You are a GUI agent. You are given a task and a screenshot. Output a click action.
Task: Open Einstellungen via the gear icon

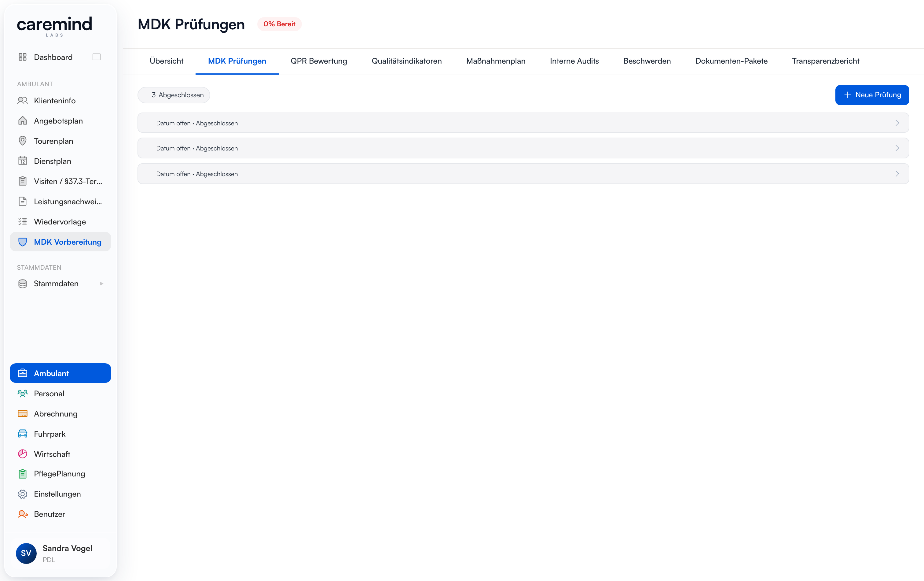point(23,494)
